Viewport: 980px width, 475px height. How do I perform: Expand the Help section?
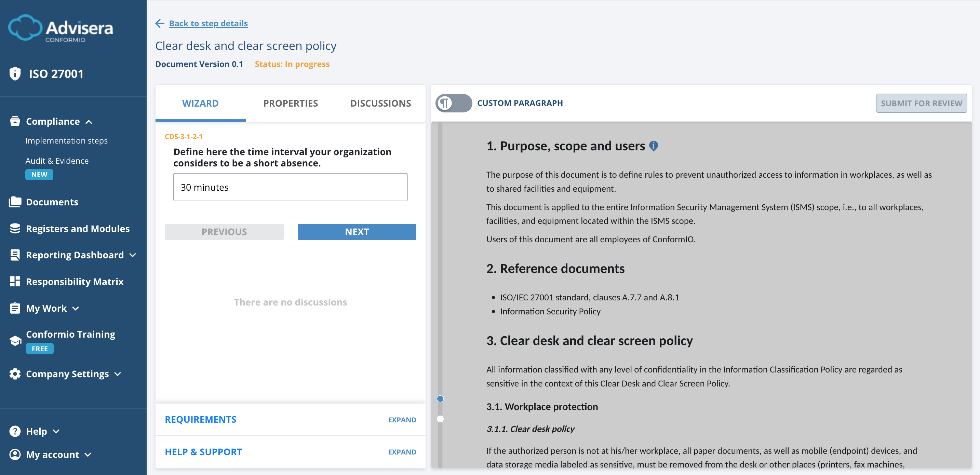tap(56, 431)
